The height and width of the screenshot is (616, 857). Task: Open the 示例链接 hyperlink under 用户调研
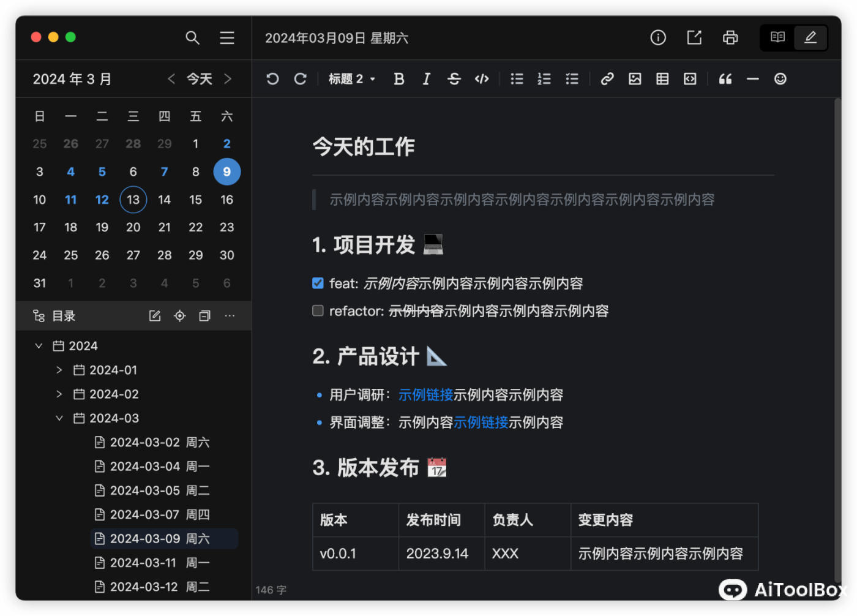pyautogui.click(x=426, y=394)
